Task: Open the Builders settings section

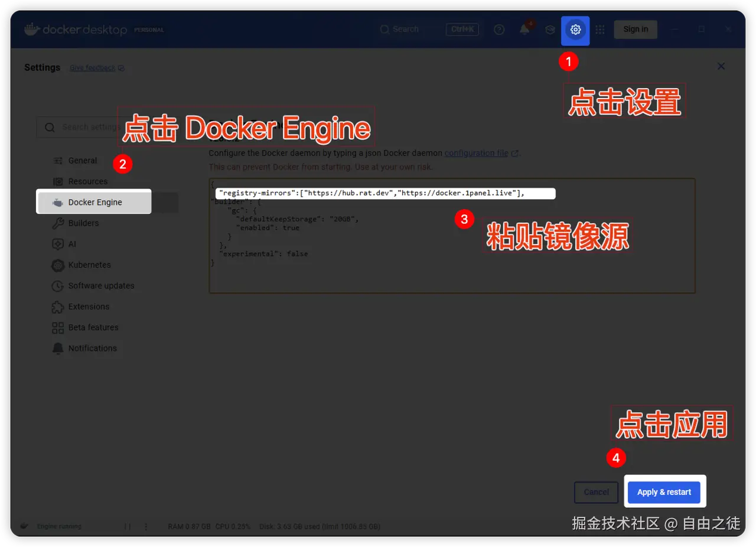Action: pos(107,223)
